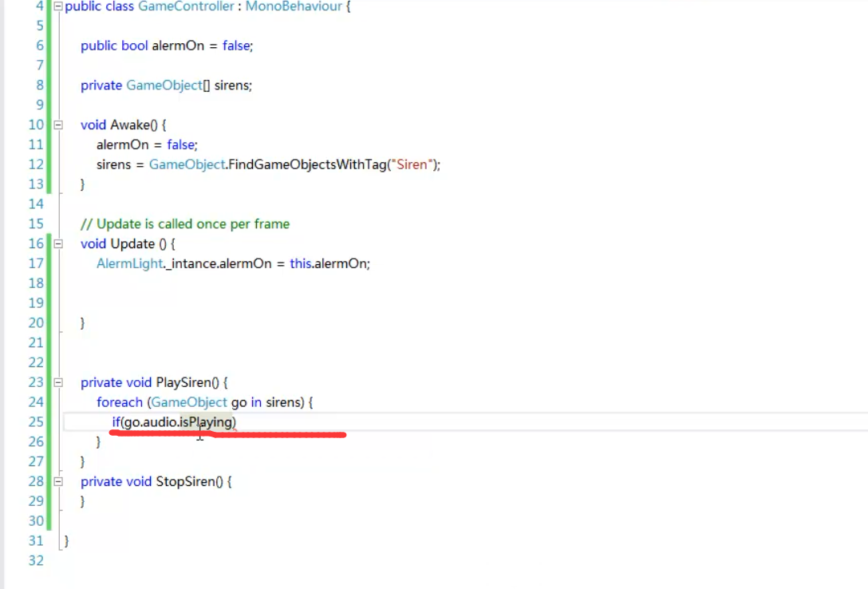
Task: Click 'this' keyword on line 17
Action: 300,264
